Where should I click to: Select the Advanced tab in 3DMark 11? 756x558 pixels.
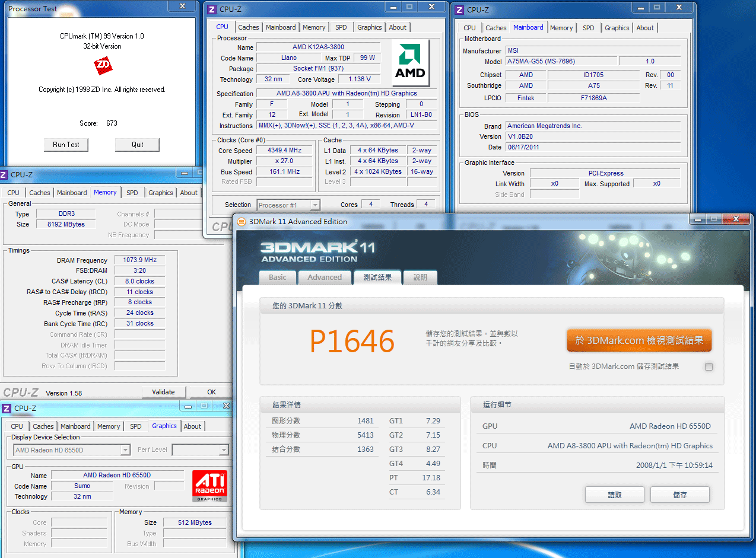[x=325, y=277]
